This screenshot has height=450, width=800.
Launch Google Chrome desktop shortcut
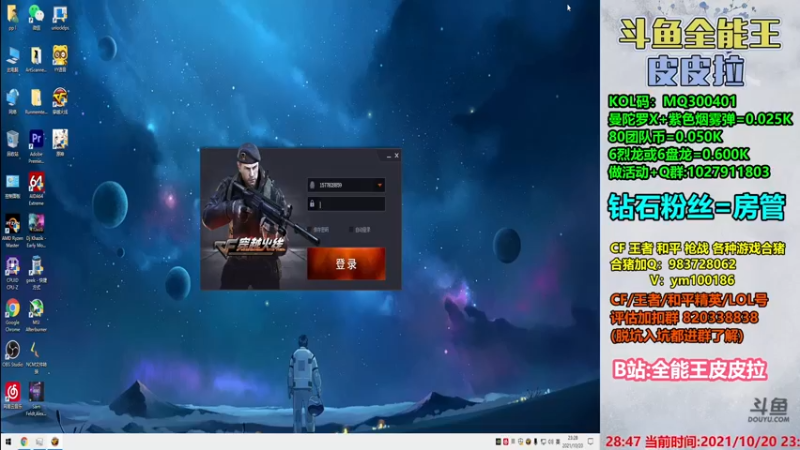pos(12,315)
